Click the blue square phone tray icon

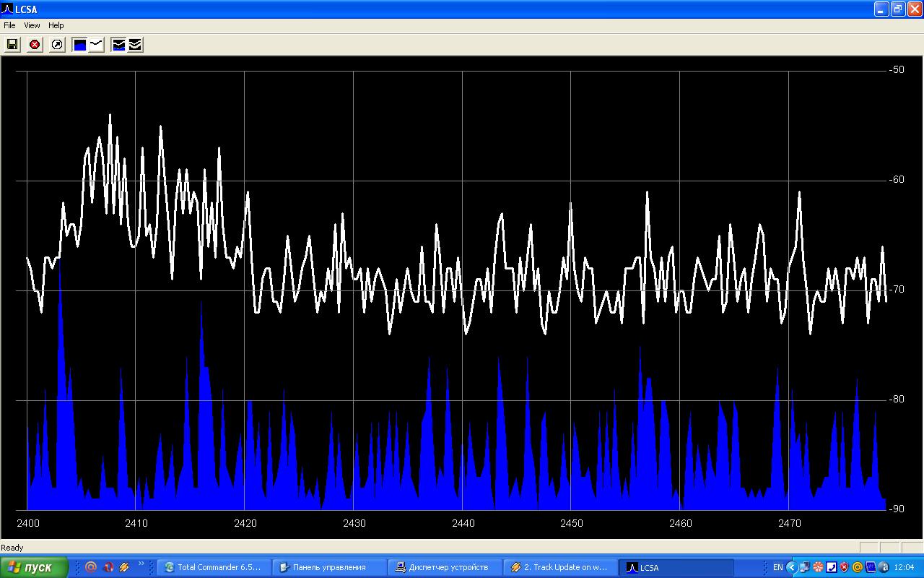pos(832,567)
